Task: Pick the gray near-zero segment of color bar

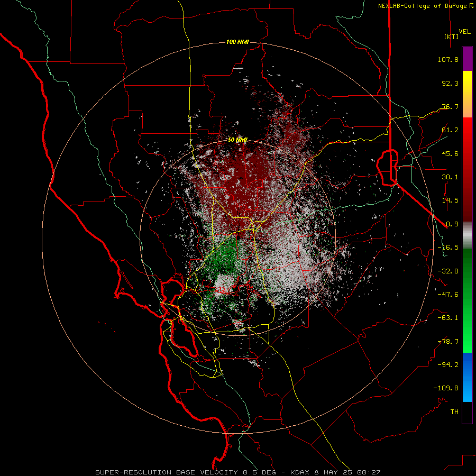Action: point(467,235)
